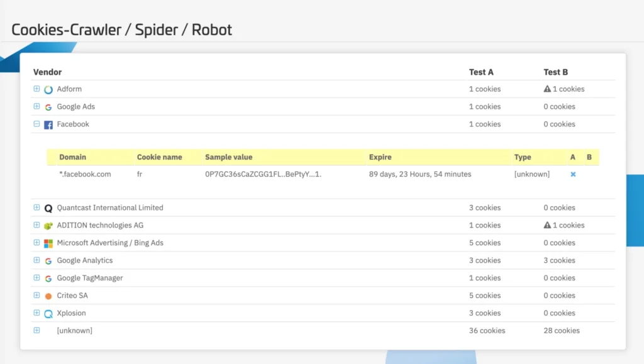Select the *.facebook.com domain cell
This screenshot has width=644, height=364.
[x=85, y=174]
